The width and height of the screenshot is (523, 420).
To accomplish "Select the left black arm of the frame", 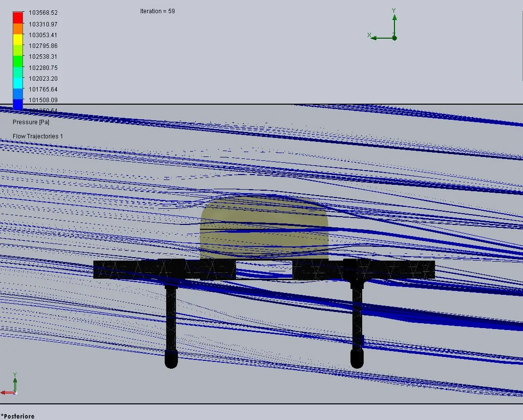I will pyautogui.click(x=164, y=269).
